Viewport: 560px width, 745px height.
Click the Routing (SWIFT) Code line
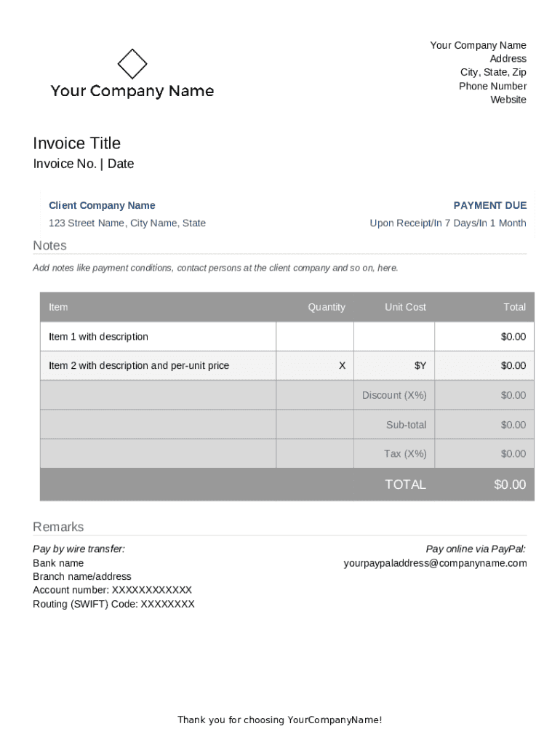[113, 604]
